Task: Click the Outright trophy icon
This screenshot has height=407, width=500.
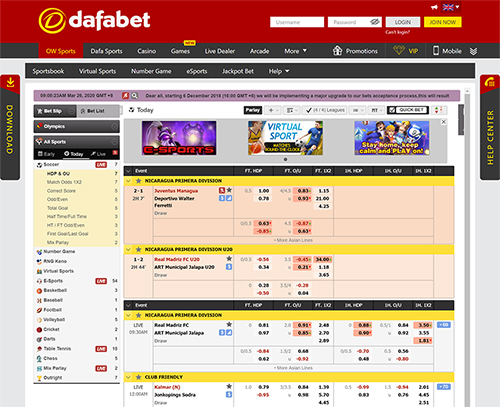Action: (39, 378)
